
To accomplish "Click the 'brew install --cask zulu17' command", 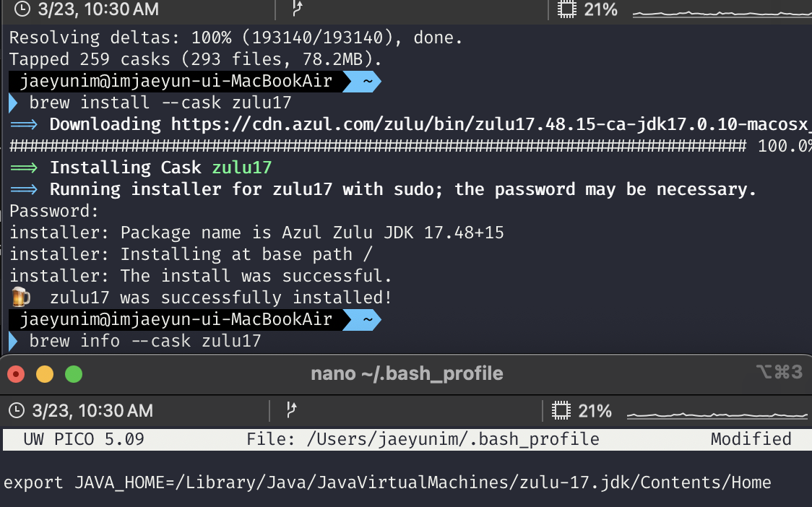I will pos(160,103).
